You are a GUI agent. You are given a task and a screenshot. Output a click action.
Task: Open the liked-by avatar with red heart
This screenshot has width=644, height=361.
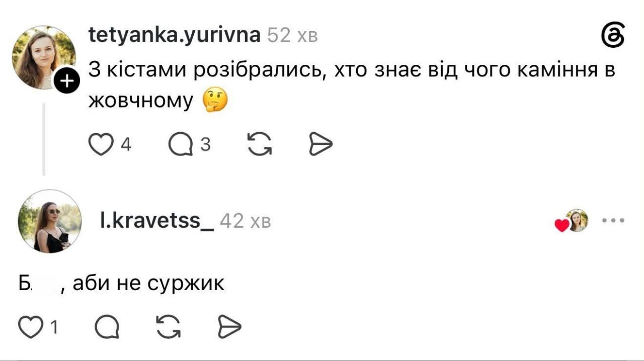(x=572, y=221)
